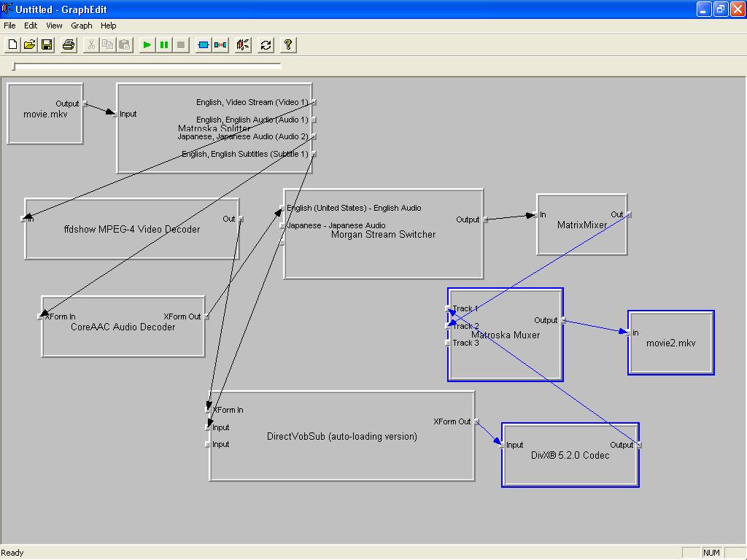Click the XForm Out pin of DirectVobSub
Viewport: 747px width, 560px height.
tap(476, 421)
